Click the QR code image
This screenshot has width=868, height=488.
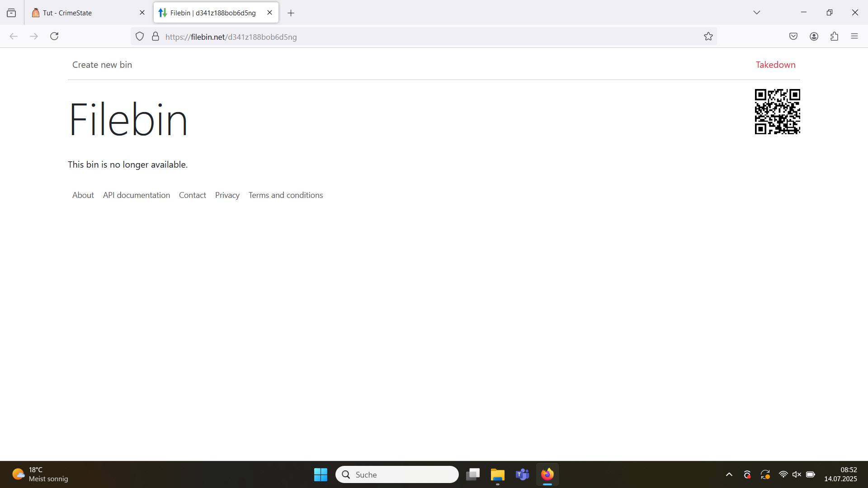778,112
